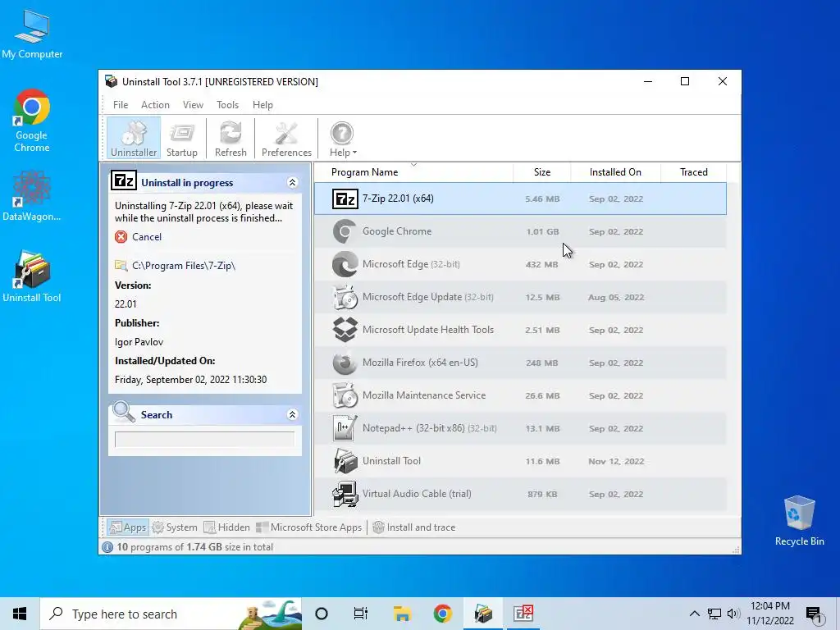The width and height of the screenshot is (840, 630).
Task: Select the Google Chrome program icon
Action: pyautogui.click(x=345, y=231)
